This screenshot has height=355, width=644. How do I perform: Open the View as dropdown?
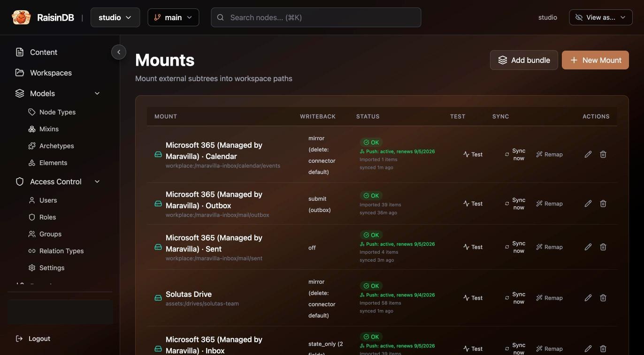click(601, 17)
